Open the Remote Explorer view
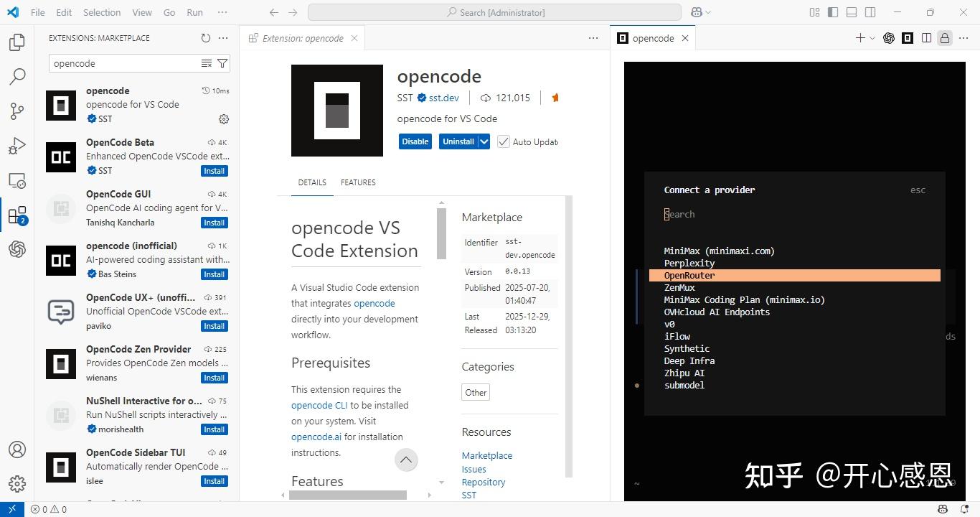The height and width of the screenshot is (517, 980). pos(17,180)
